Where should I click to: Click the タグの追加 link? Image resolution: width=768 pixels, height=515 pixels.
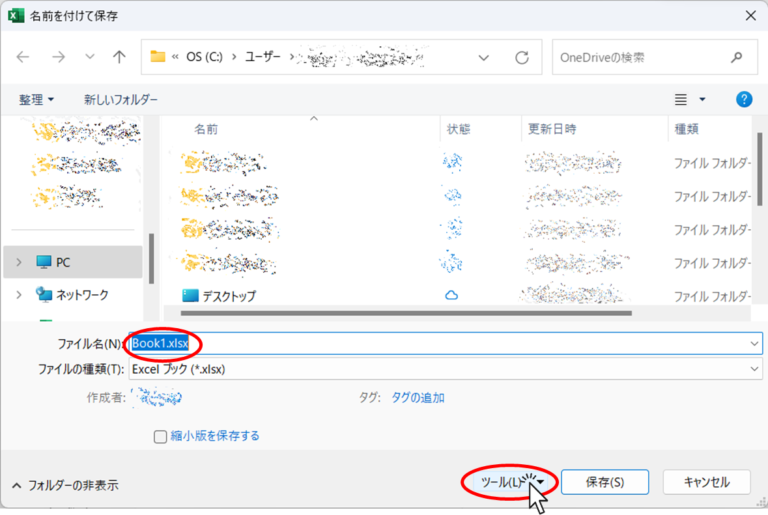(x=418, y=397)
